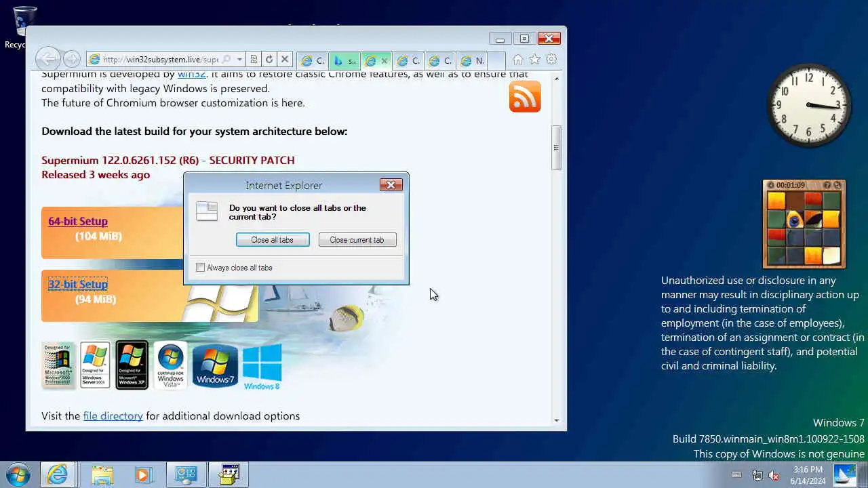The width and height of the screenshot is (868, 488).
Task: Dismiss the dialog with its red X
Action: (x=391, y=185)
